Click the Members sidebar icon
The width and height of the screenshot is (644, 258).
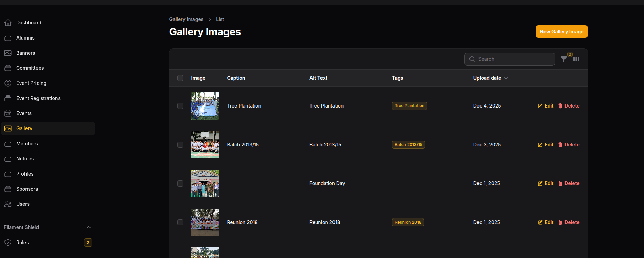[8, 144]
